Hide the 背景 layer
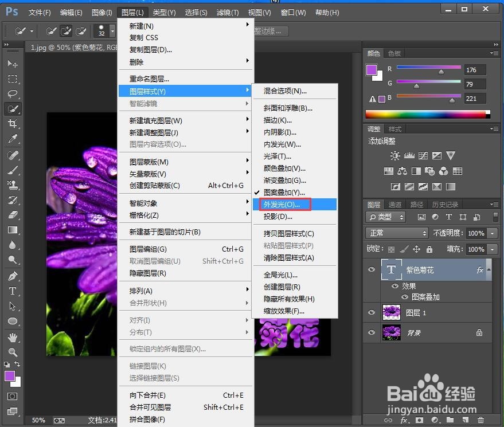504x427 pixels. [373, 332]
